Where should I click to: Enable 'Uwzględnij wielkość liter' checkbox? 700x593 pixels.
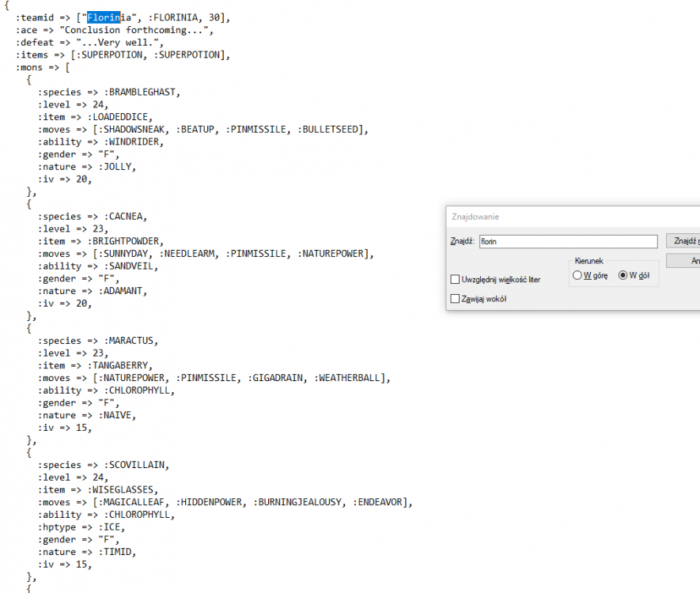point(455,280)
